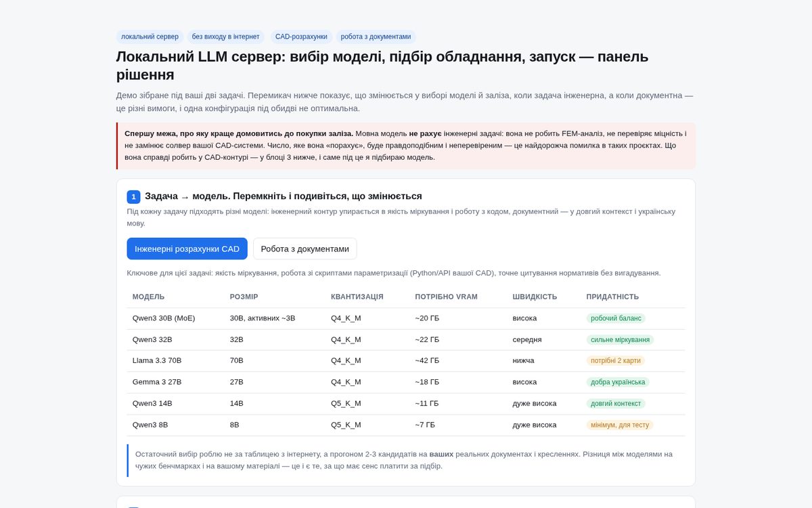Select the «Qwen3 14B» model cell
The height and width of the screenshot is (508, 812).
tap(152, 403)
